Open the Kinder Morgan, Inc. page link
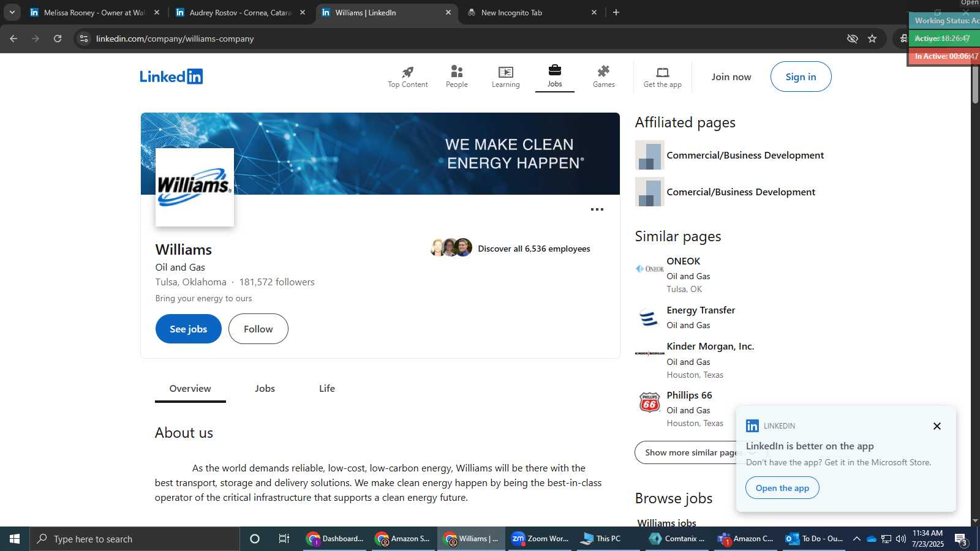The height and width of the screenshot is (551, 980). 710,347
